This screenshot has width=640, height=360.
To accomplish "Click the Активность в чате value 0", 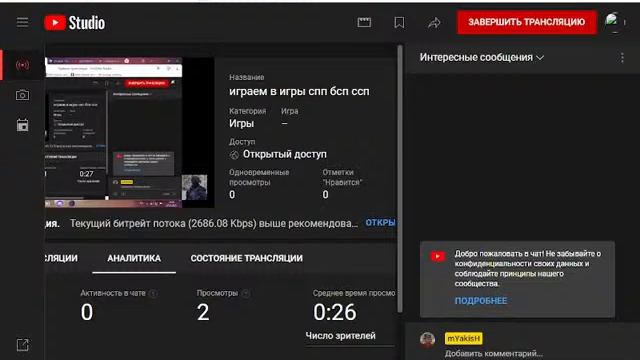I will [87, 312].
